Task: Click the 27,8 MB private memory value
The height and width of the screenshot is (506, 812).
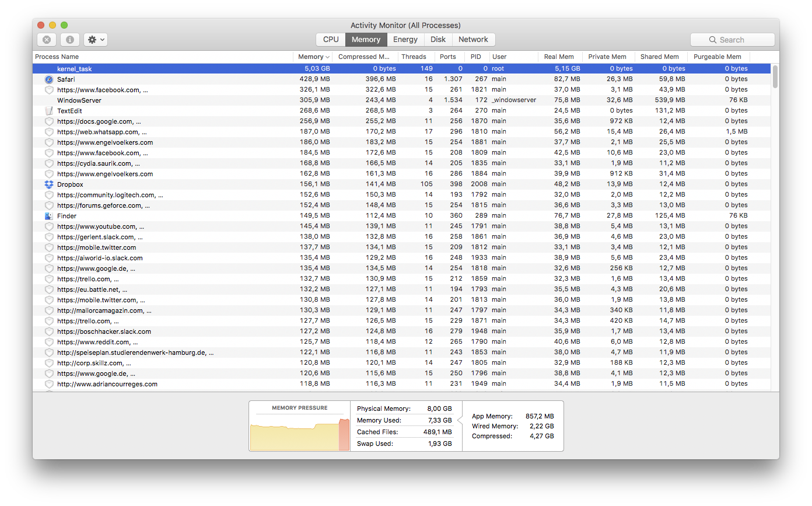Action: (x=619, y=216)
